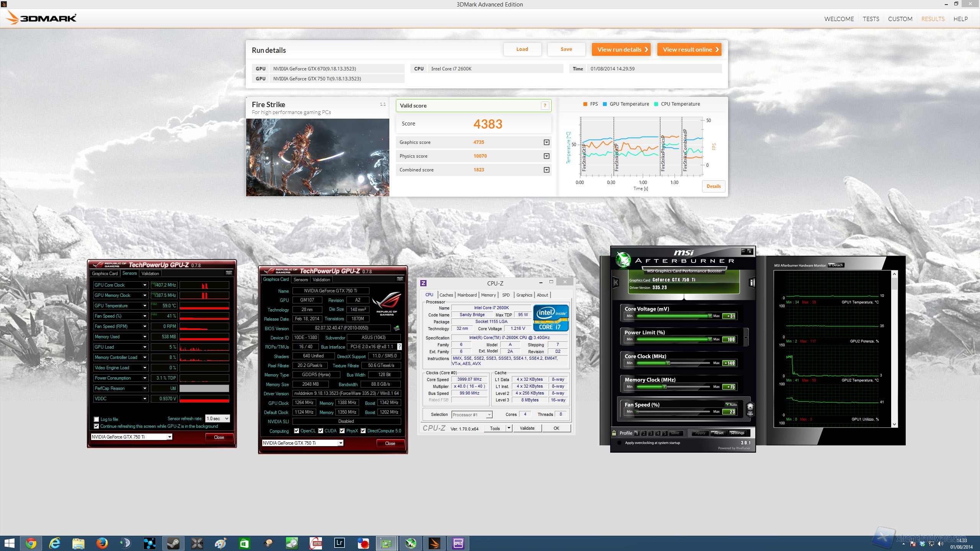
Task: Toggle the Log to file checkbox
Action: pos(96,419)
